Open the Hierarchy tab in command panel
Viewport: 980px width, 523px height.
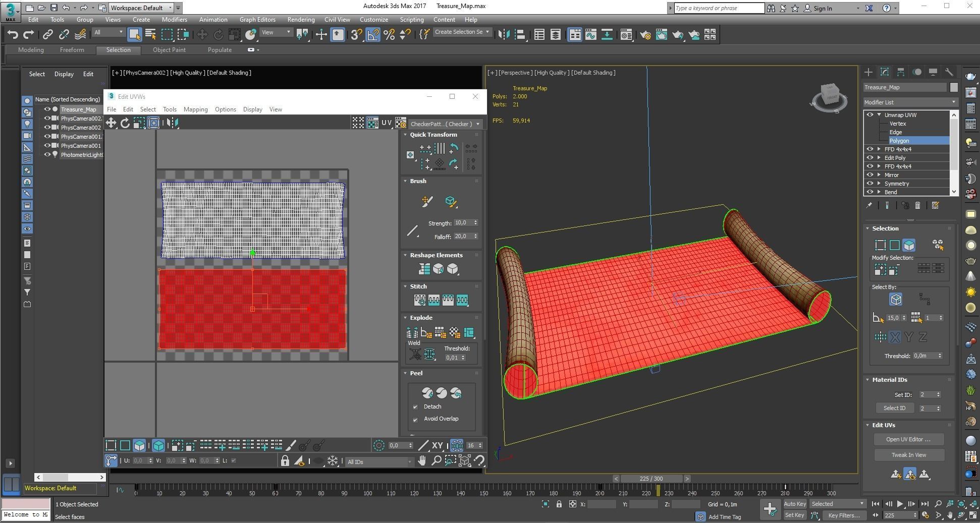[x=900, y=72]
